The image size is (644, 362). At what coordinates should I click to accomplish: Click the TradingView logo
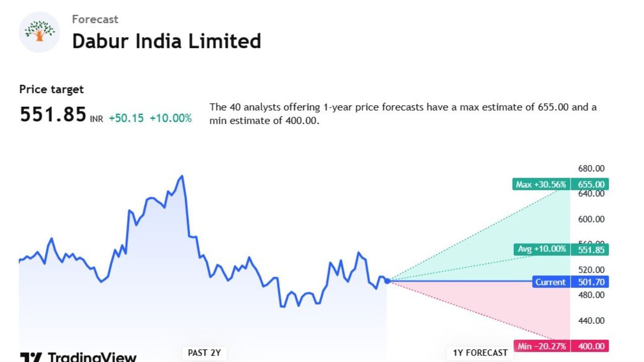[78, 357]
